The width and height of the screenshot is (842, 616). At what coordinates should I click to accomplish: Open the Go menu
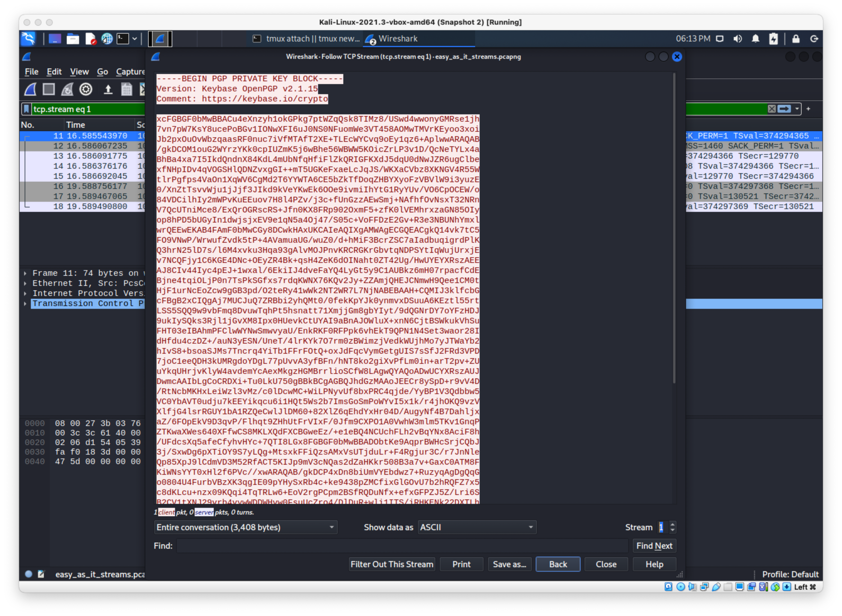[x=103, y=71]
